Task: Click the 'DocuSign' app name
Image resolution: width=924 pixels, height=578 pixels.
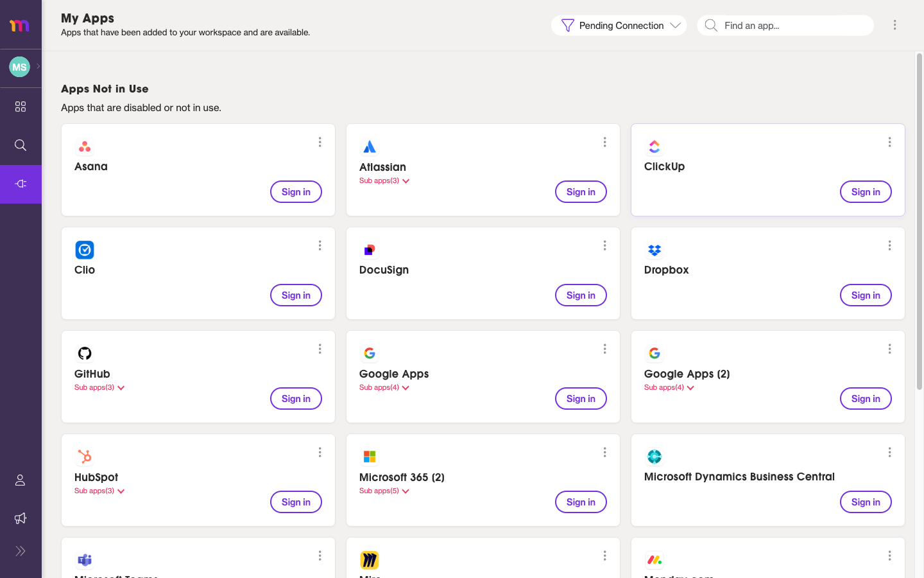Action: [x=384, y=270]
